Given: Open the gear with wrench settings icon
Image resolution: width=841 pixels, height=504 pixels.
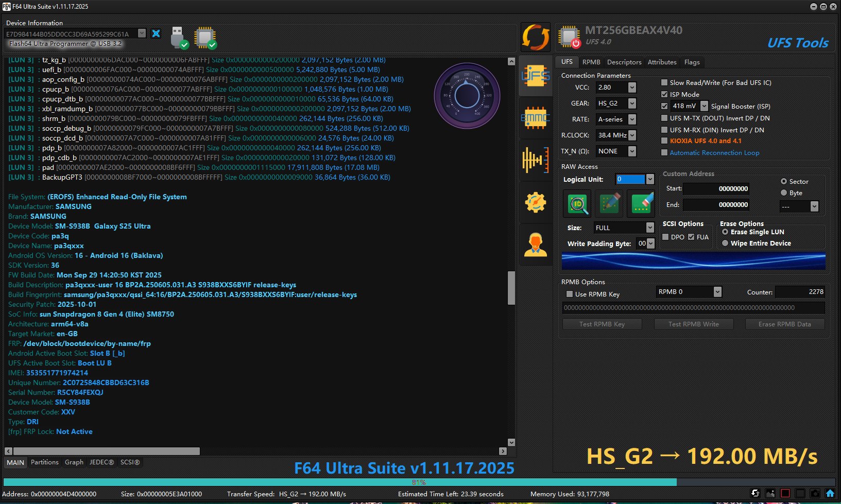Looking at the screenshot, I should [x=536, y=202].
